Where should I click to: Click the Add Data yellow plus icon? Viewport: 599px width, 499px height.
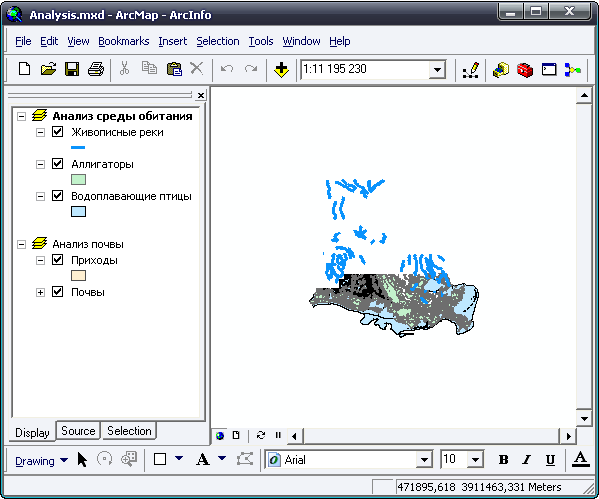pyautogui.click(x=281, y=70)
